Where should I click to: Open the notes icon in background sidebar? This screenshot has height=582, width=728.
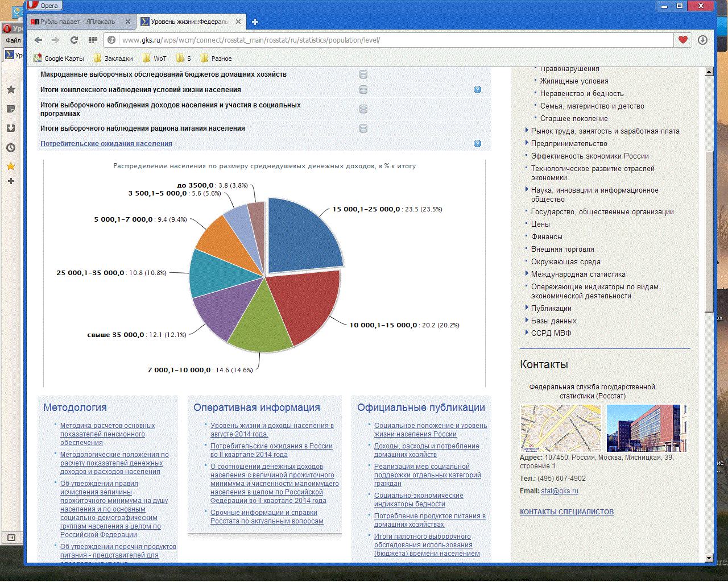point(11,109)
